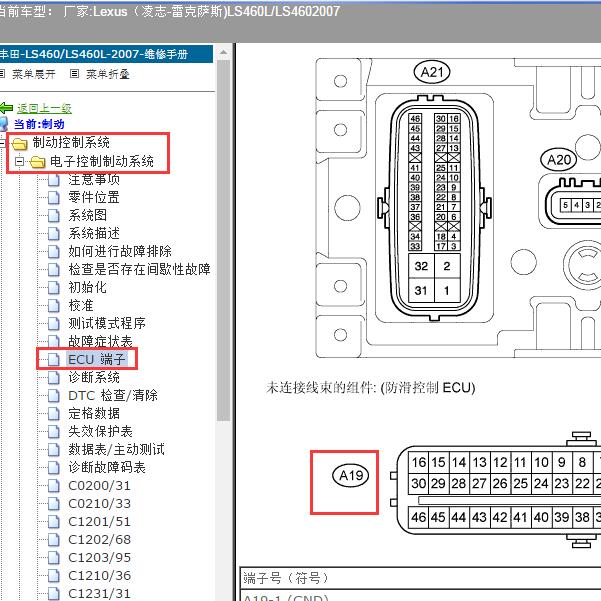Image resolution: width=601 pixels, height=601 pixels.
Task: Click the page icon beside C1201/51
Action: 54,522
